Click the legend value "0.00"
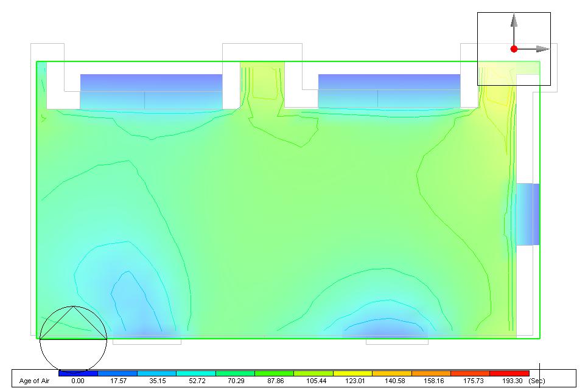This screenshot has height=388, width=588. coord(78,381)
